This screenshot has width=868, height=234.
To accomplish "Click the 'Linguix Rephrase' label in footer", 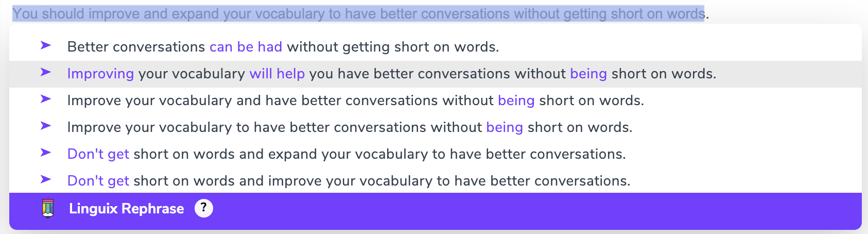I will (127, 209).
